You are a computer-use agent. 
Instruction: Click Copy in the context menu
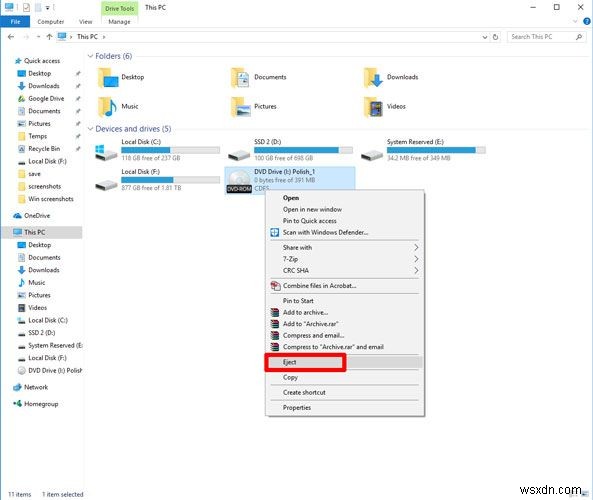[x=290, y=377]
